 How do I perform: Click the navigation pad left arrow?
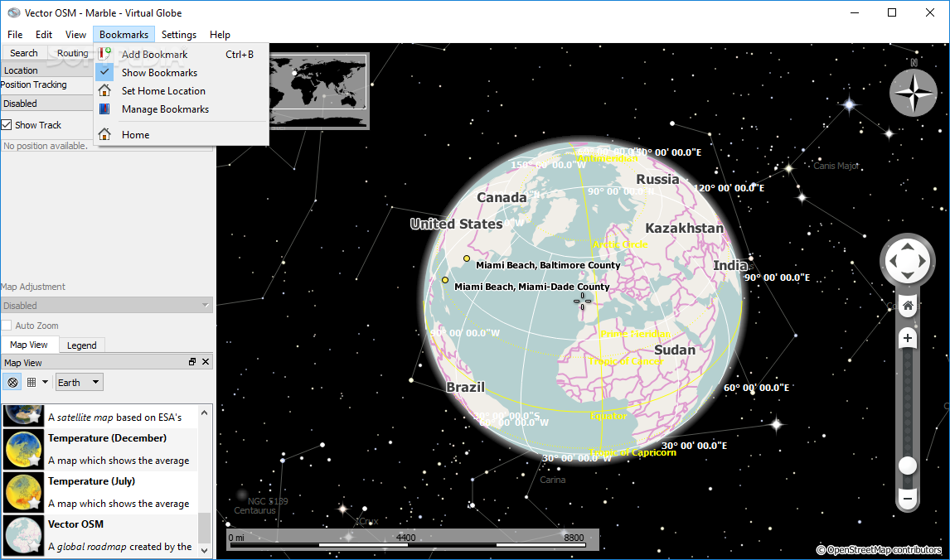(x=892, y=261)
